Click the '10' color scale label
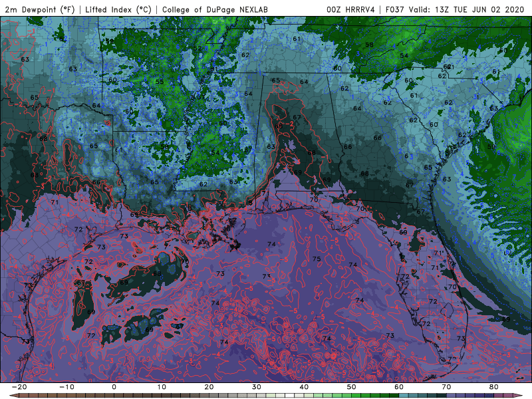The width and height of the screenshot is (532, 399). [x=162, y=387]
